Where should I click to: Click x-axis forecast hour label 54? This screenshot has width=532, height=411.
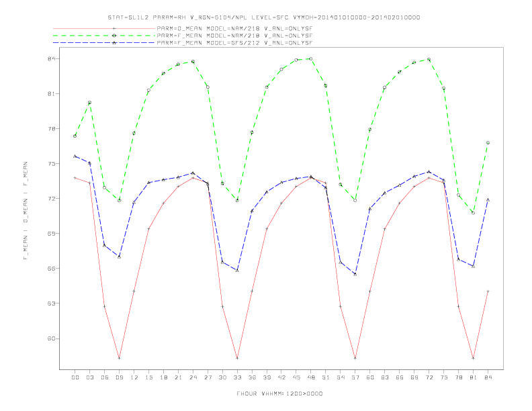341,377
